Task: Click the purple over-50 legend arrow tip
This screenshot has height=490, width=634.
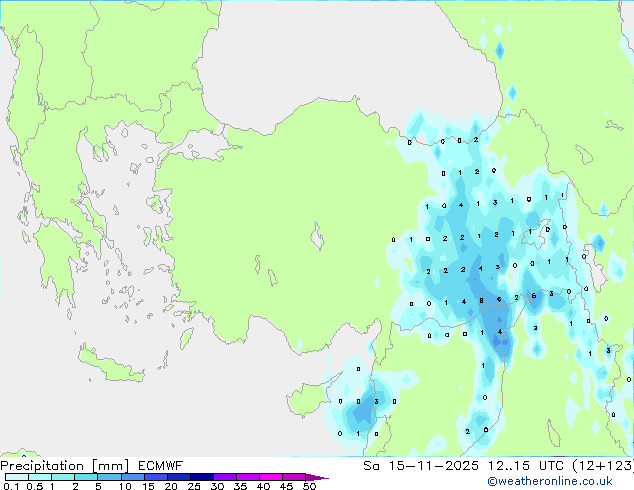Action: pos(317,477)
